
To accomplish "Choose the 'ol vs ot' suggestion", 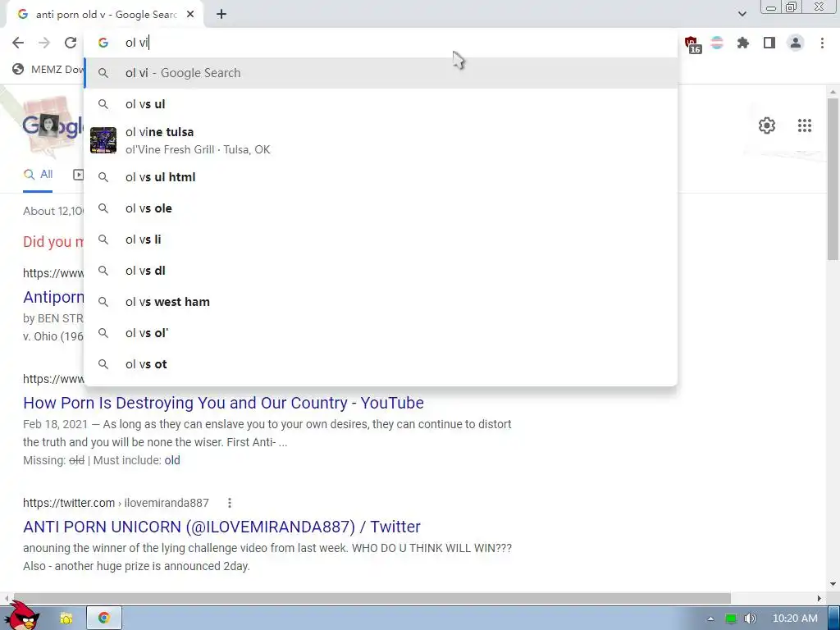I will 381,364.
